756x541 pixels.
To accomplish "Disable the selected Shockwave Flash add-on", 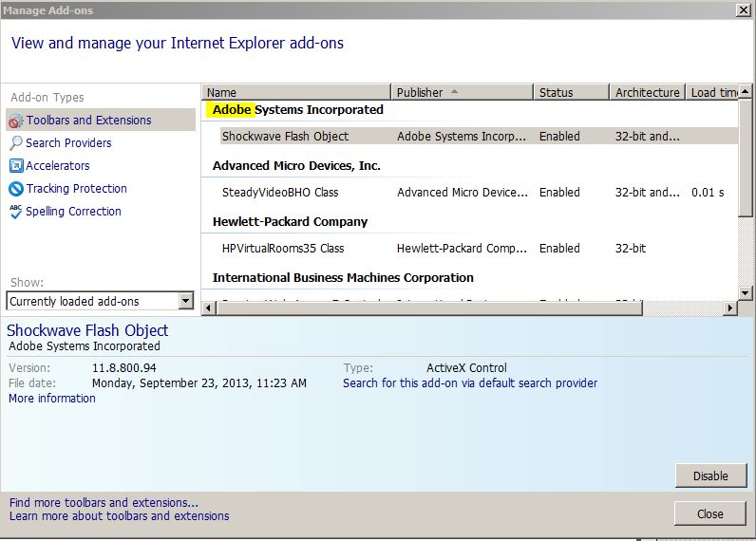I will click(710, 476).
